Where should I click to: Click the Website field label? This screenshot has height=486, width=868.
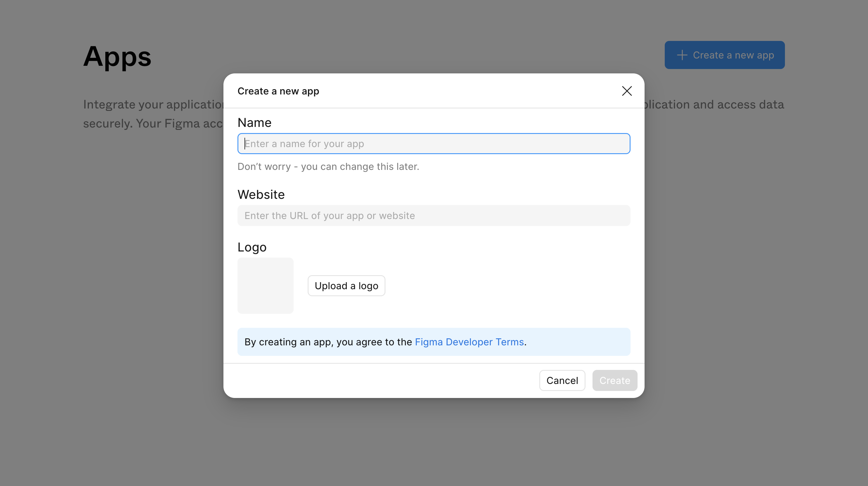coord(261,194)
